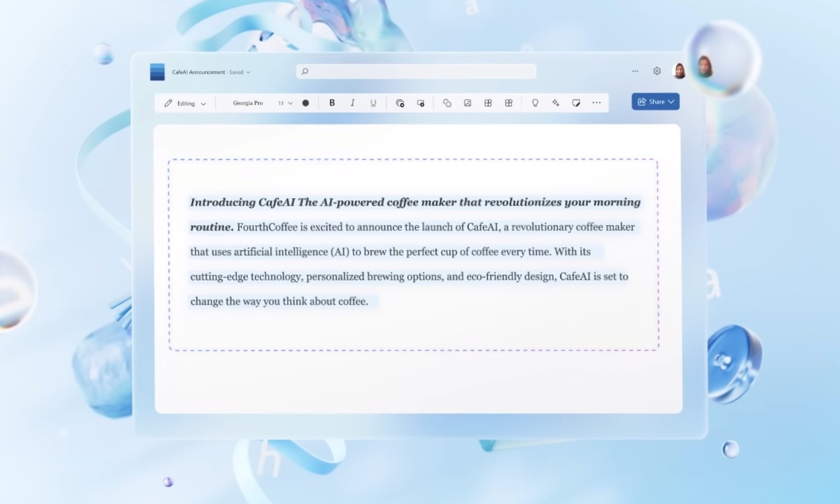Click the Share button

point(652,101)
